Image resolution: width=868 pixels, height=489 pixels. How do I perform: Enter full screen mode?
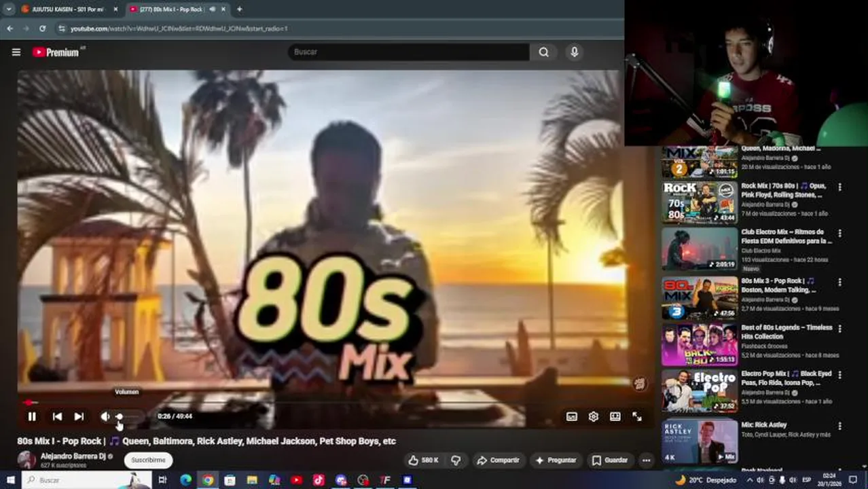tap(637, 416)
